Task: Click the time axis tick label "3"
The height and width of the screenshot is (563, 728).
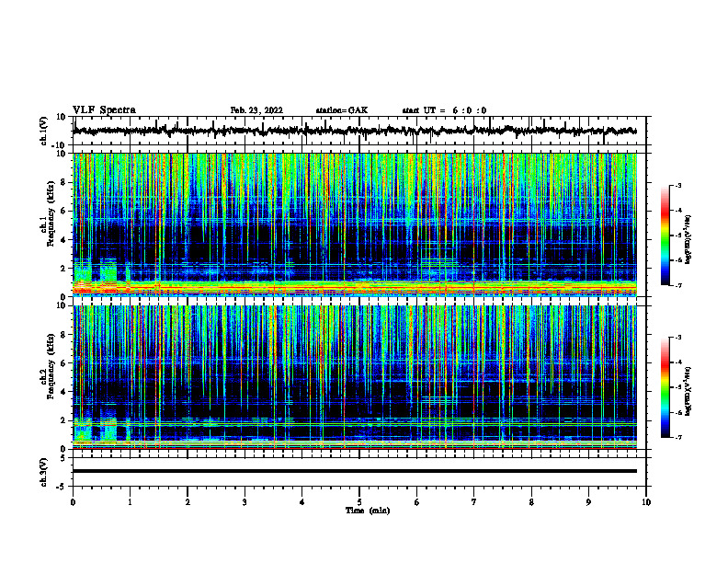Action: tap(245, 502)
